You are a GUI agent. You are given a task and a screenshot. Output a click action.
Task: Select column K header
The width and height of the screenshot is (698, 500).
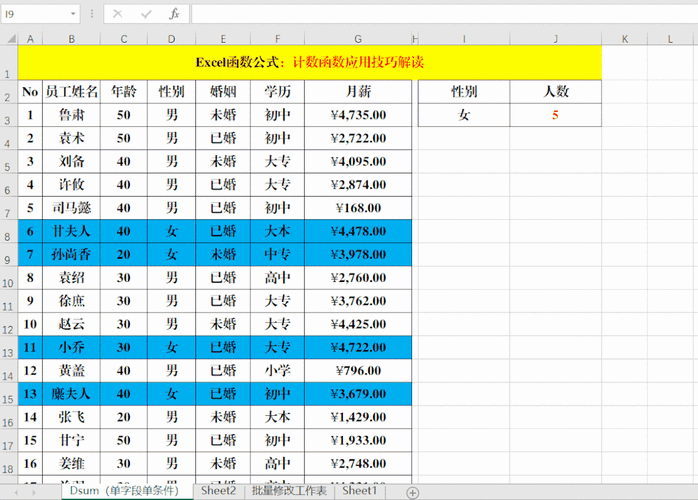pyautogui.click(x=625, y=39)
